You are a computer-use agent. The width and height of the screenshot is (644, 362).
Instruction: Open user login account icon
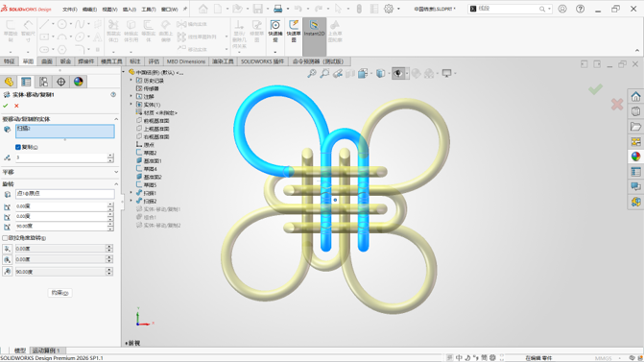point(562,9)
